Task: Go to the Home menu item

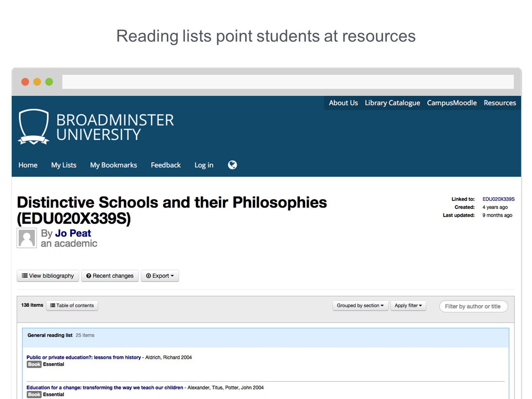Action: (28, 165)
